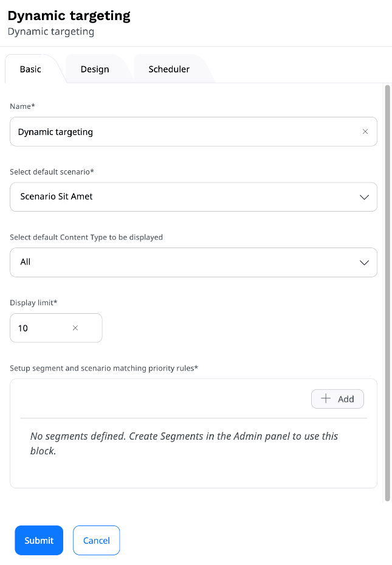Click the 'Add' label on the rules button
The image size is (392, 565).
pyautogui.click(x=346, y=399)
